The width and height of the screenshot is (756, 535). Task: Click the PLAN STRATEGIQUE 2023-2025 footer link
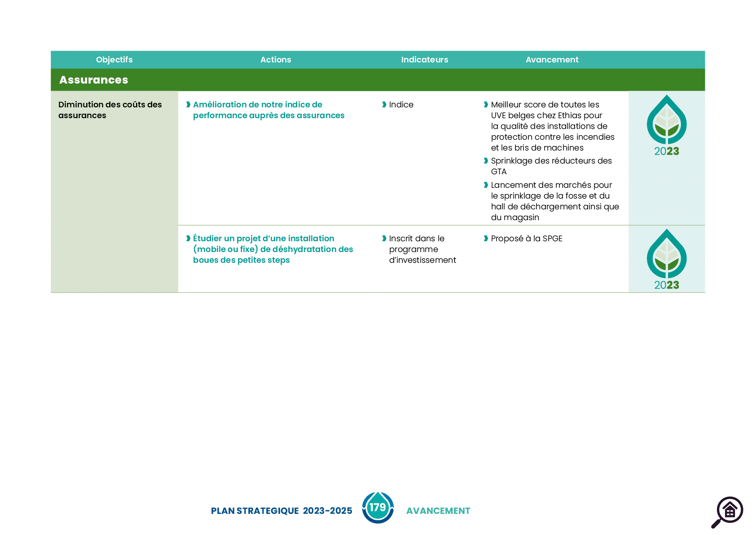[x=281, y=511]
